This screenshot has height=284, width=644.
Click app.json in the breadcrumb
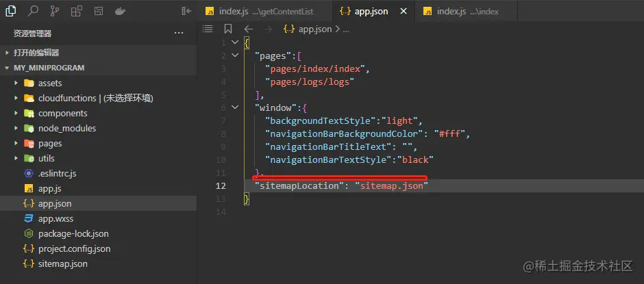(314, 29)
